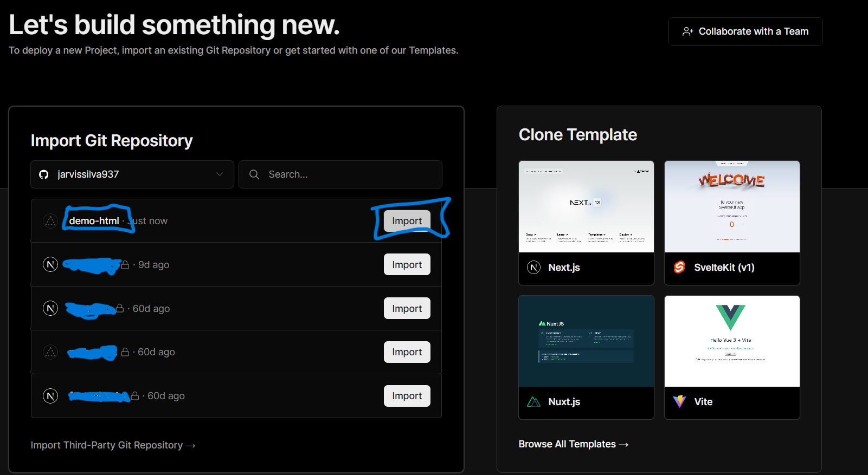Click the framework icon next to demo-html
Screen dimensions: 868x475
[50, 221]
